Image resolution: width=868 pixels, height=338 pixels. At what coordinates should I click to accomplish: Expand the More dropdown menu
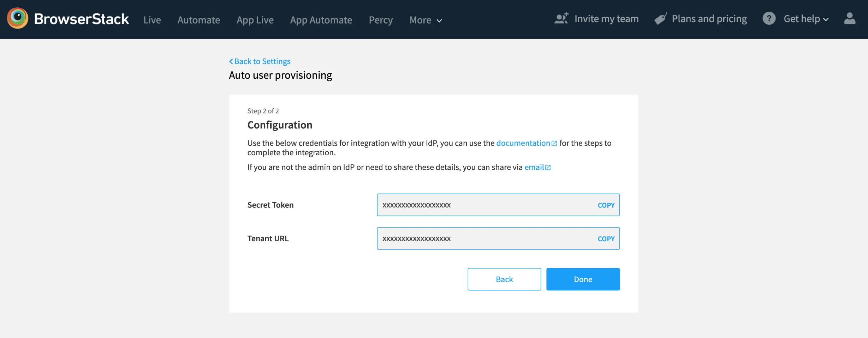[x=426, y=20]
